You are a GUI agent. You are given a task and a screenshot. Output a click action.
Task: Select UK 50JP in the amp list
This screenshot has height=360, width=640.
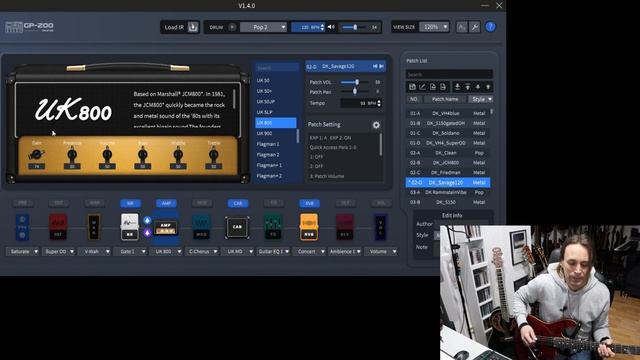pos(276,102)
